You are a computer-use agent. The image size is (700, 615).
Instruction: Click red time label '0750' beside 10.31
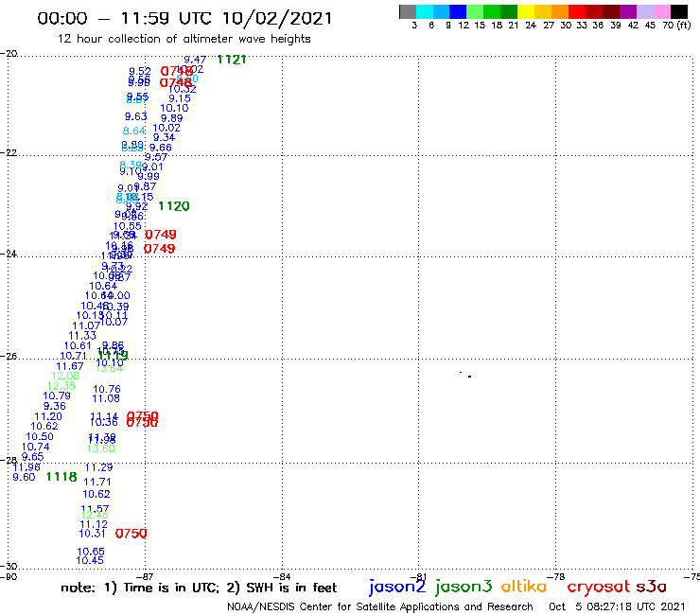(131, 534)
